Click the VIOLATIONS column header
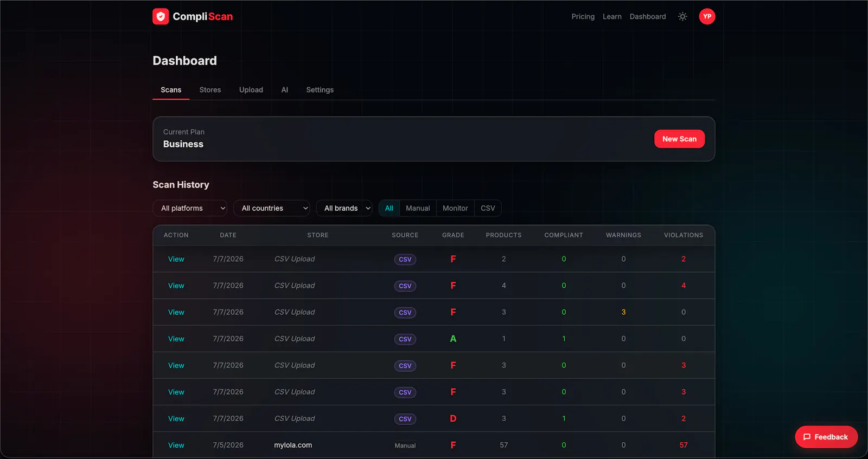 [x=684, y=235]
